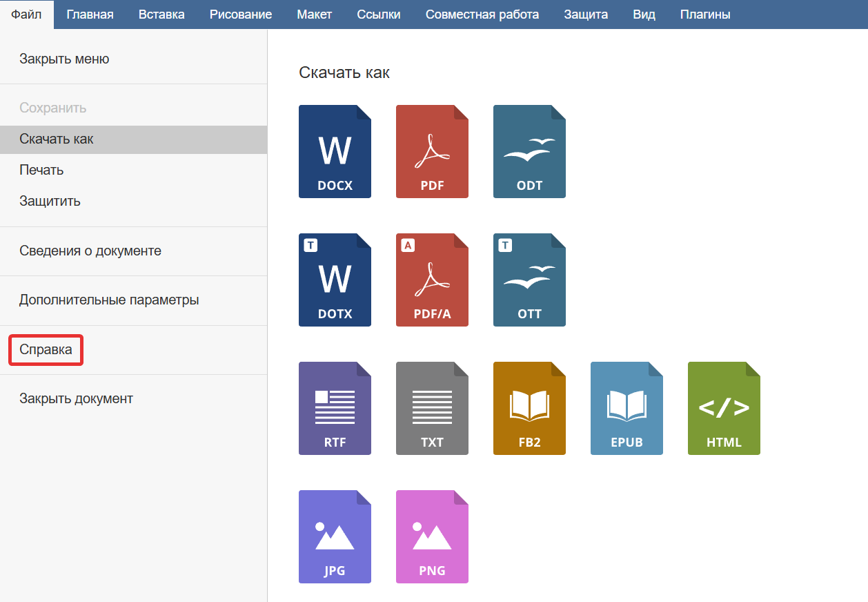Click the Вид tab
This screenshot has width=868, height=602.
click(644, 14)
